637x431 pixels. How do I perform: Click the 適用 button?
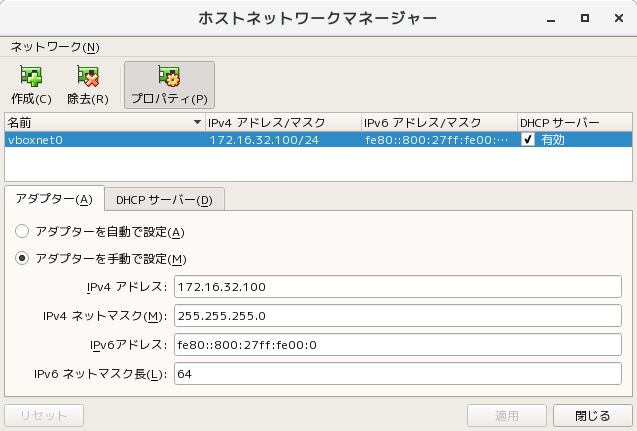coord(507,416)
